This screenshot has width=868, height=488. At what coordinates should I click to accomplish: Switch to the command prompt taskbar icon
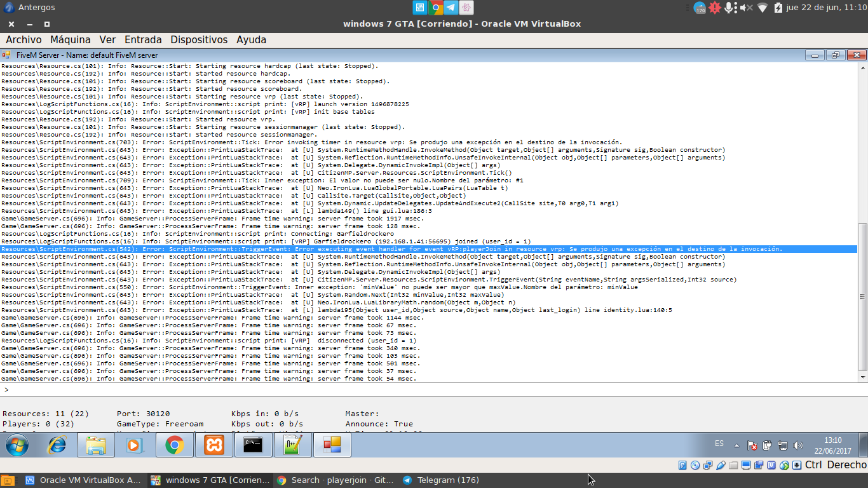pos(254,445)
